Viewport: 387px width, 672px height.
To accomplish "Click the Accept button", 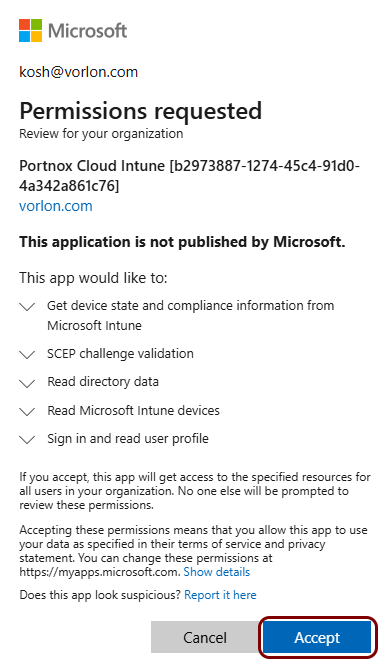I will click(x=317, y=637).
